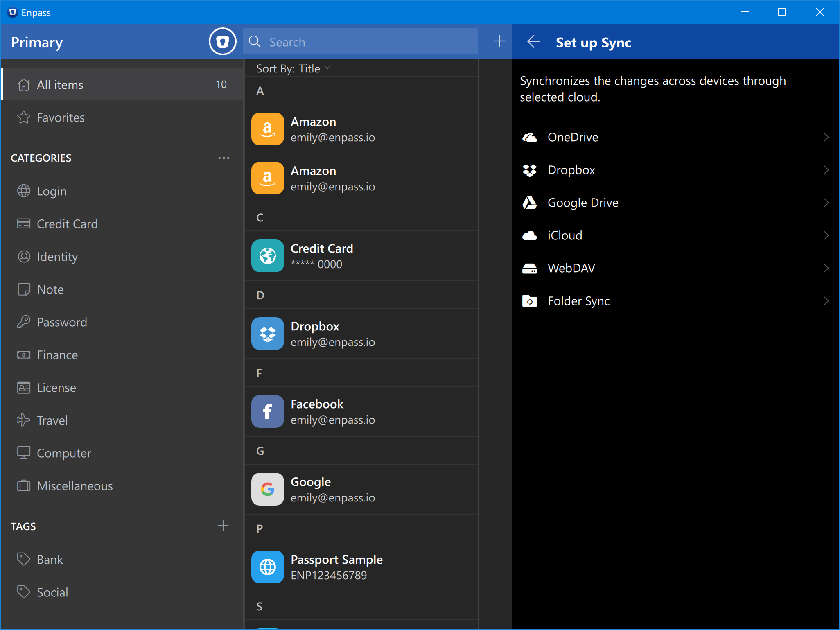
Task: Click the WebDAV drive icon
Action: click(530, 268)
